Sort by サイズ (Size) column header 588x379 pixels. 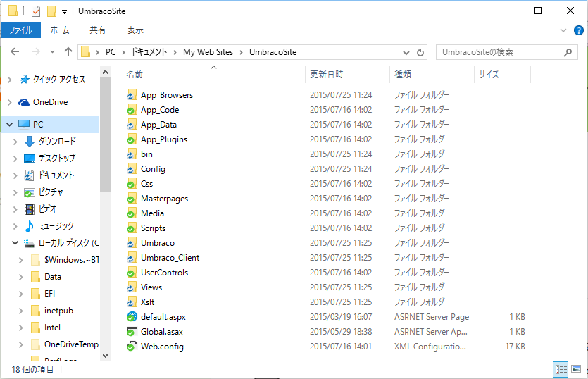(503, 74)
